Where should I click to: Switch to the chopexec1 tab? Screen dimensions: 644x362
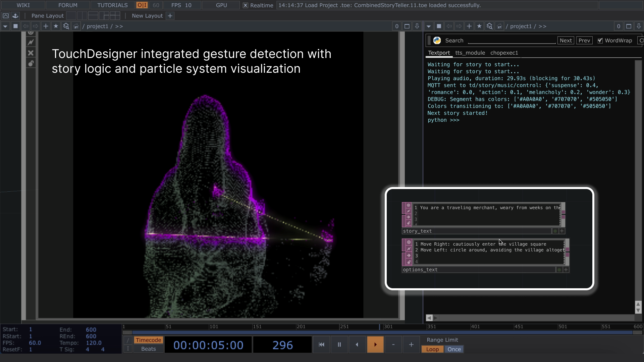504,53
